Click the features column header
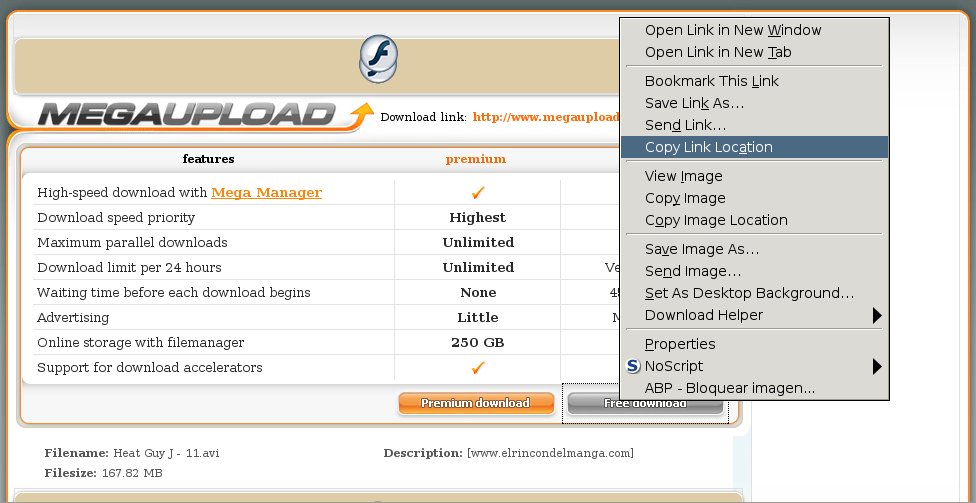Viewport: 976px width, 503px height. pos(209,159)
